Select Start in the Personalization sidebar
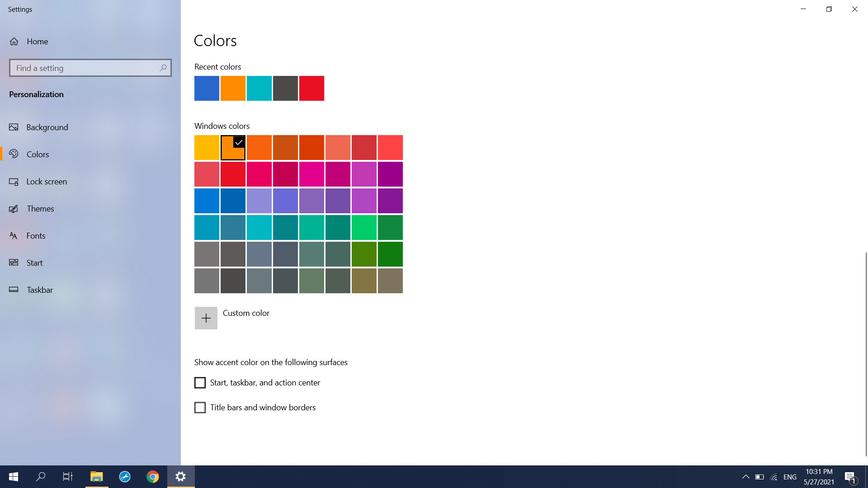The image size is (868, 488). click(x=90, y=263)
